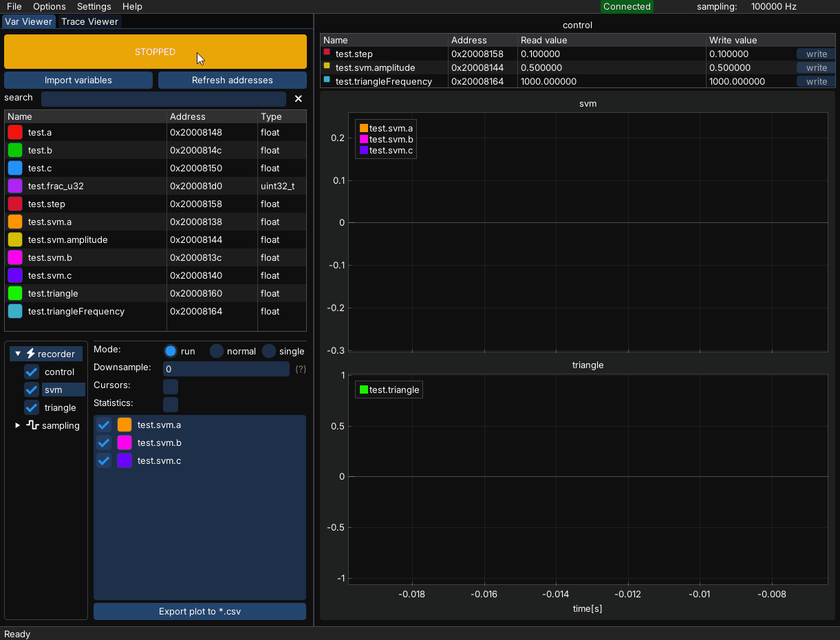Select the svm plot tree item
Screen dimensions: 840x640
tap(54, 390)
